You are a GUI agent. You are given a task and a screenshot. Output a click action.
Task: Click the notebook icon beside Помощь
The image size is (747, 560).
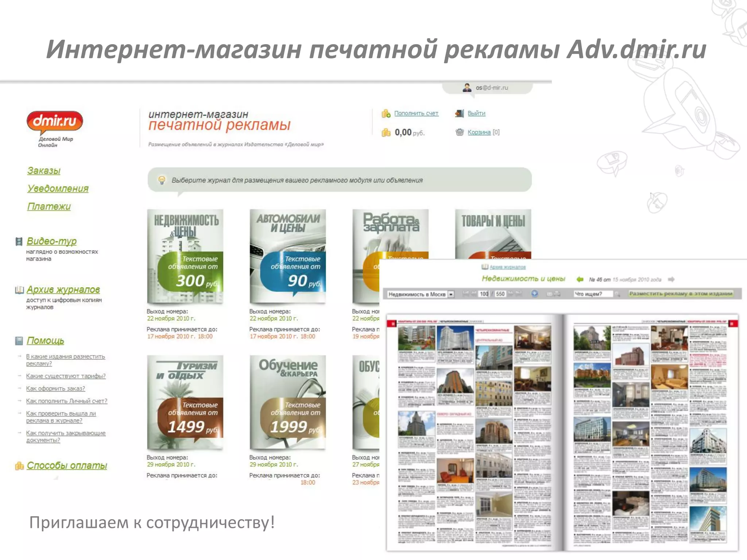[x=19, y=341]
